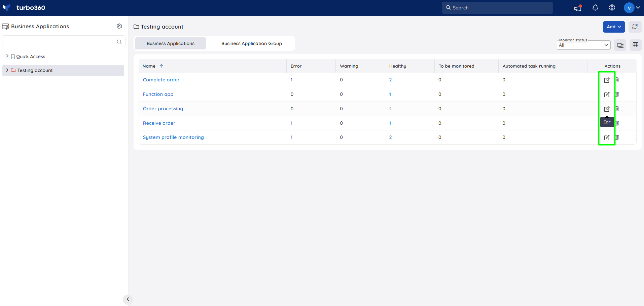Expand the Testing account tree node

click(x=7, y=70)
